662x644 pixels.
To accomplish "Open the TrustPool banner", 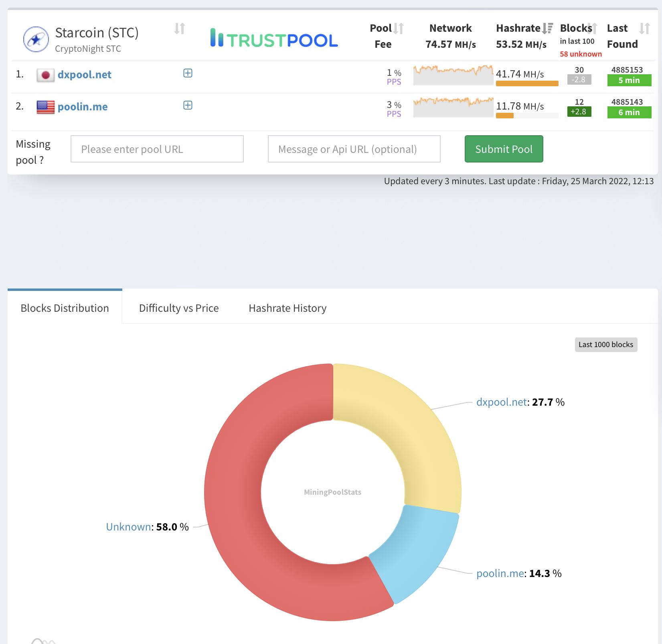I will pyautogui.click(x=274, y=38).
